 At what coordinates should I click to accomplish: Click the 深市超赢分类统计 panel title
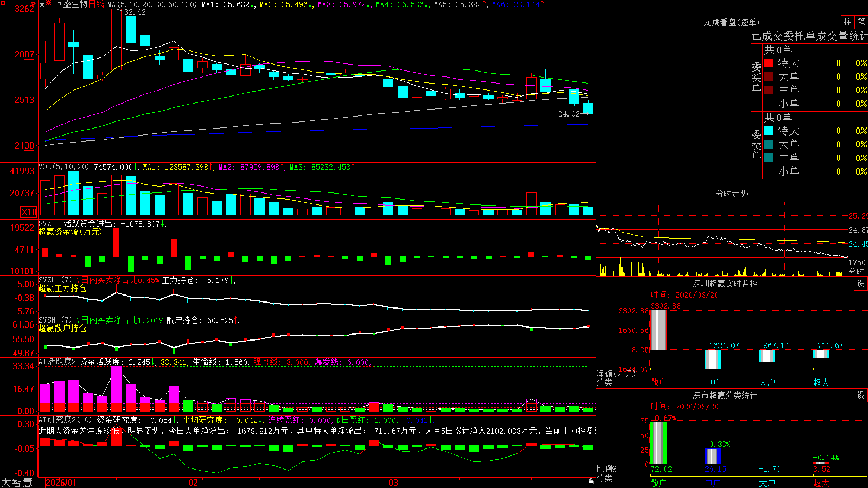(725, 395)
